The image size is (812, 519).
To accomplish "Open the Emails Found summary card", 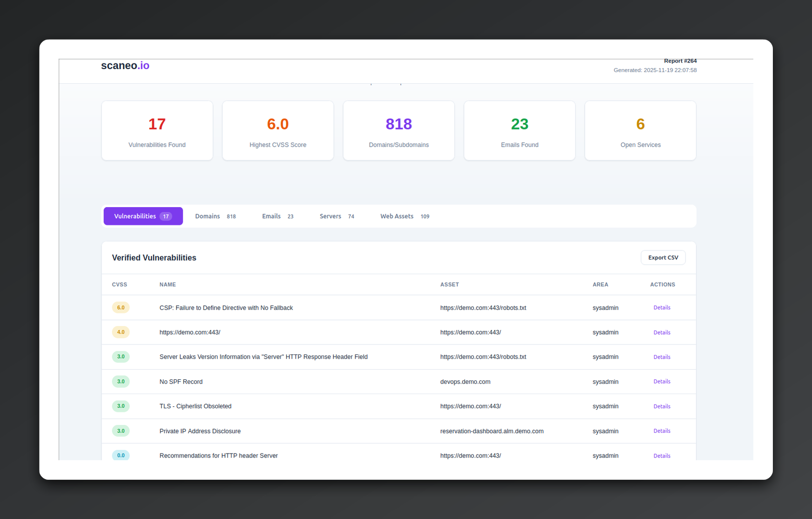I will (x=520, y=131).
